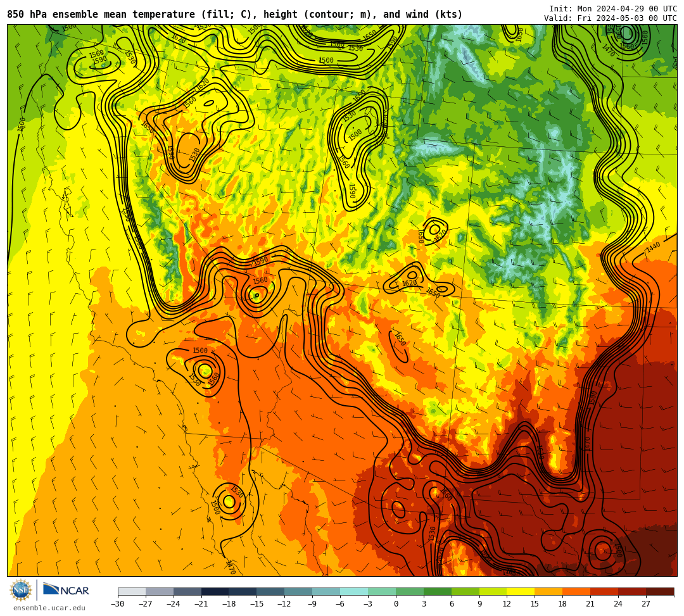Click the colorbar tick label -15
684x616 pixels.
[256, 604]
